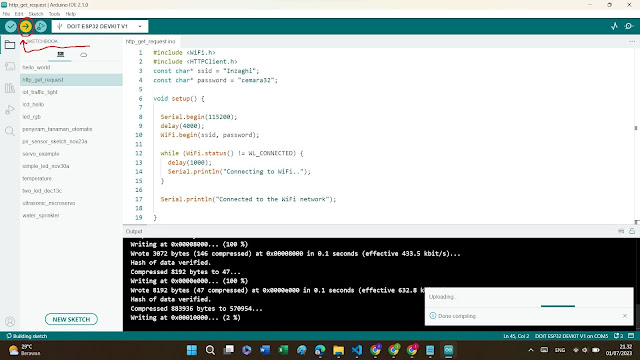Switch to Arduino IDE taskbar icon

point(449,350)
